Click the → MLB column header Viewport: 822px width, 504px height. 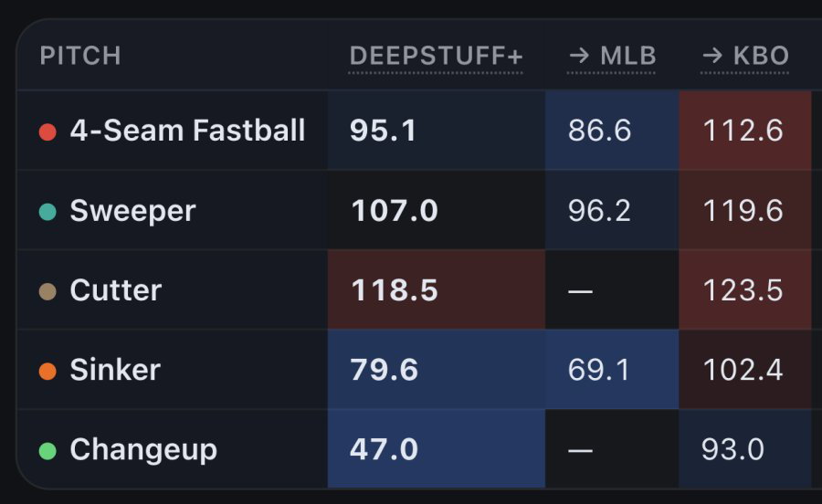pyautogui.click(x=612, y=56)
